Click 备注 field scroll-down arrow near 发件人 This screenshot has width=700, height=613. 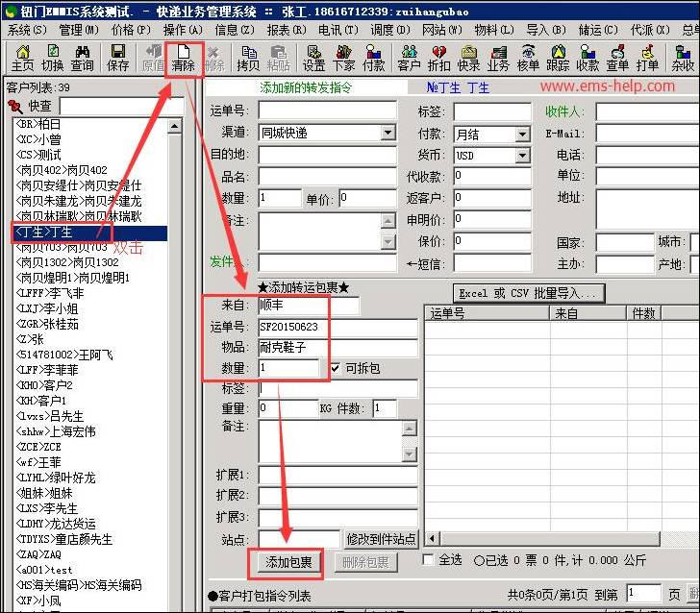(x=388, y=241)
